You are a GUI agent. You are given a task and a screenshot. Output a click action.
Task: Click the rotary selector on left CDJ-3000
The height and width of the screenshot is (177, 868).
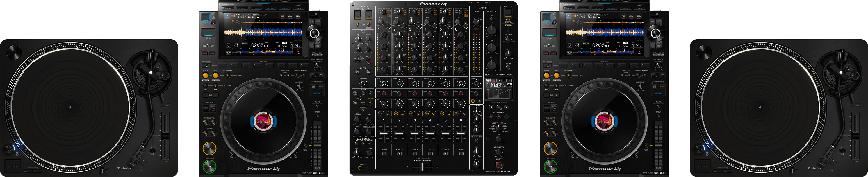(x=314, y=33)
